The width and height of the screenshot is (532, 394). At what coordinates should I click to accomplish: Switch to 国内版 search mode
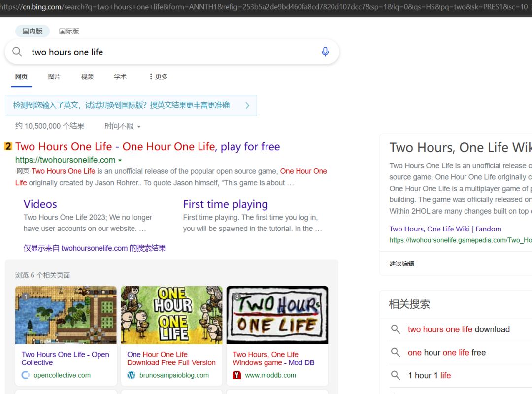click(x=33, y=31)
